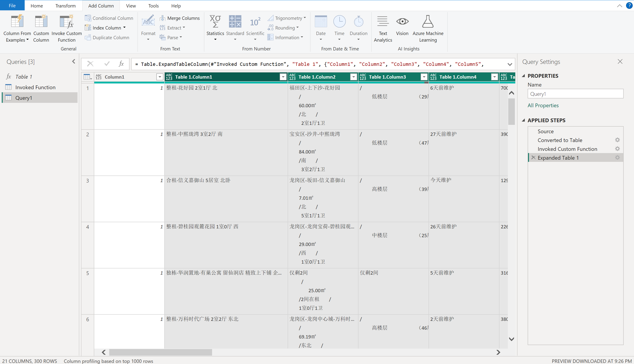Open the Statistics menu icon
Screen dimensions: 634x364
[x=215, y=22]
